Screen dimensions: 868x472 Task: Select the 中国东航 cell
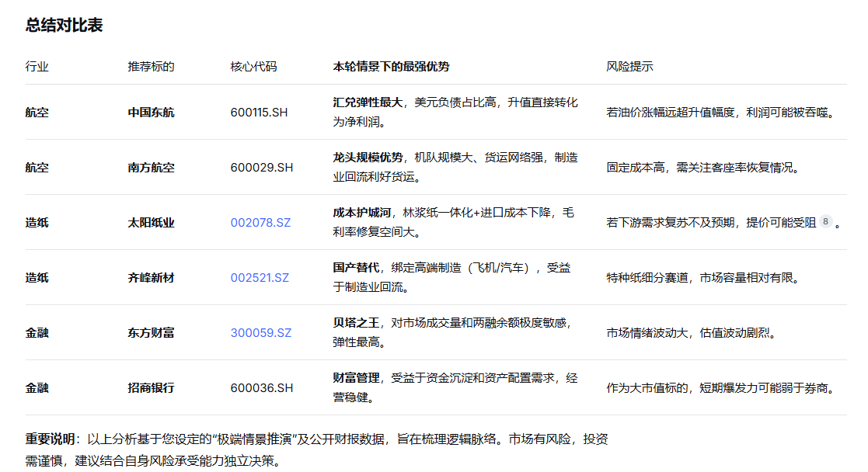click(x=151, y=113)
